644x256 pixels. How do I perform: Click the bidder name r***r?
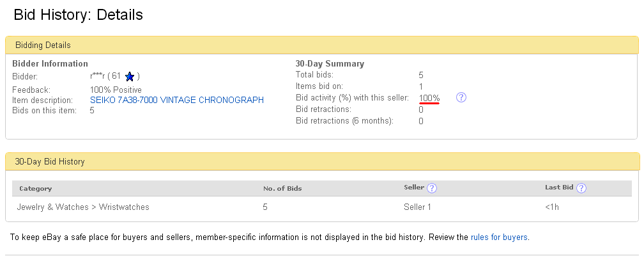98,76
